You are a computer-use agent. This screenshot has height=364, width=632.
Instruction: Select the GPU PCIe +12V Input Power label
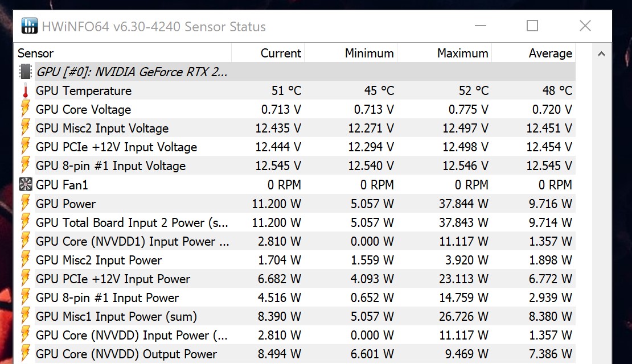113,279
